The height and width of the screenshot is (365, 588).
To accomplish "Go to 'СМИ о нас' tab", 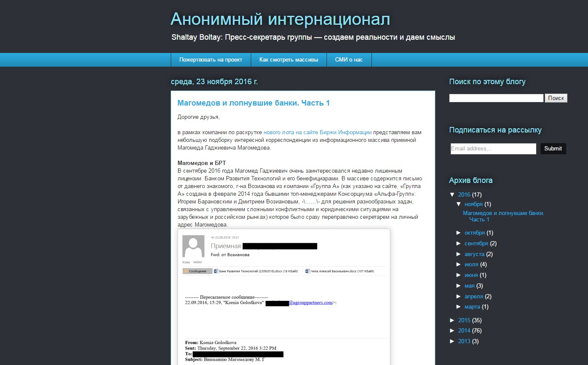I will tap(349, 60).
